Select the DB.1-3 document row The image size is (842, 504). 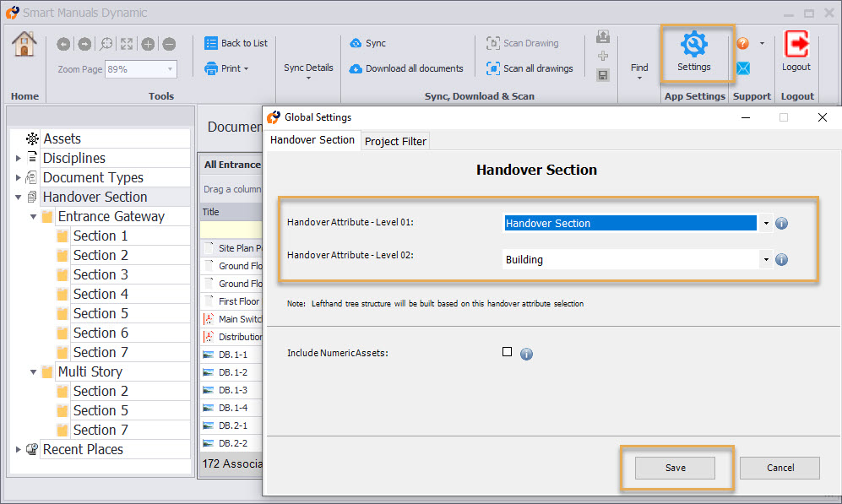(231, 390)
